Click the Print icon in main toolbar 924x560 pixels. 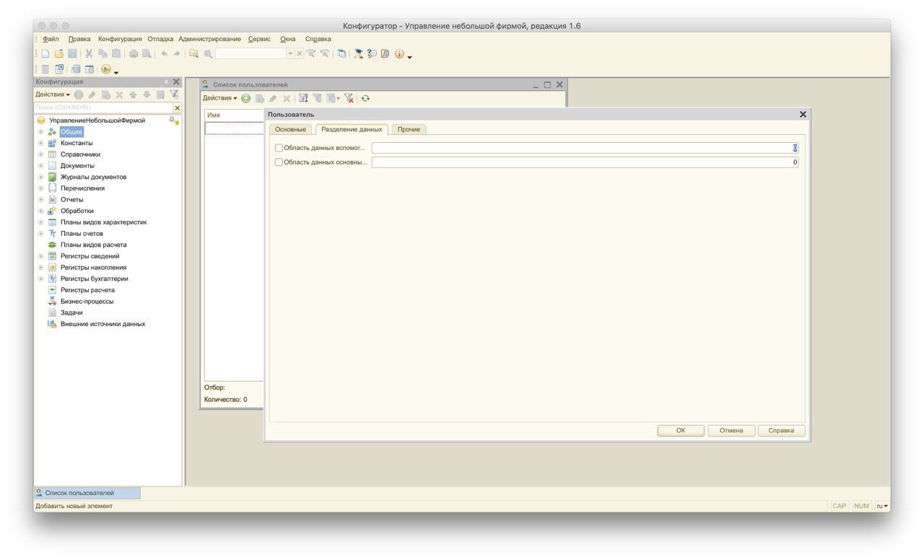[134, 54]
